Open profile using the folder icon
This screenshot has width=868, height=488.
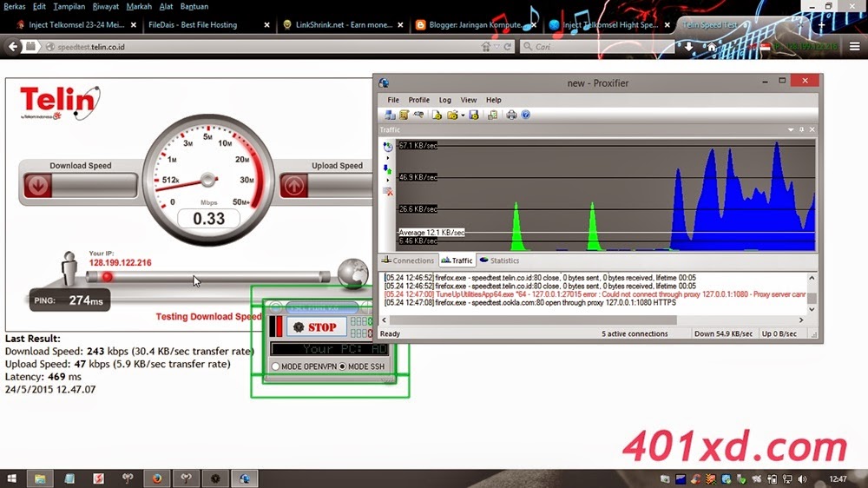452,115
